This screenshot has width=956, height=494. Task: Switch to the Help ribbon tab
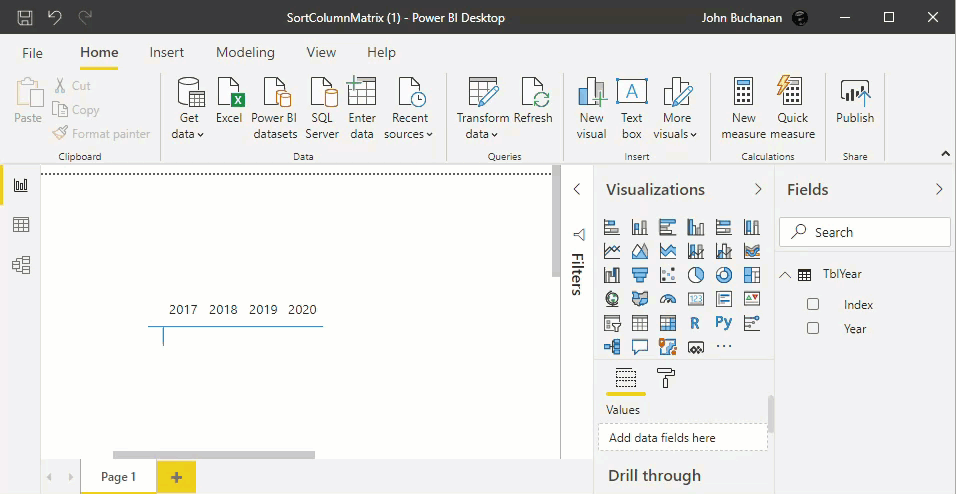tap(381, 52)
